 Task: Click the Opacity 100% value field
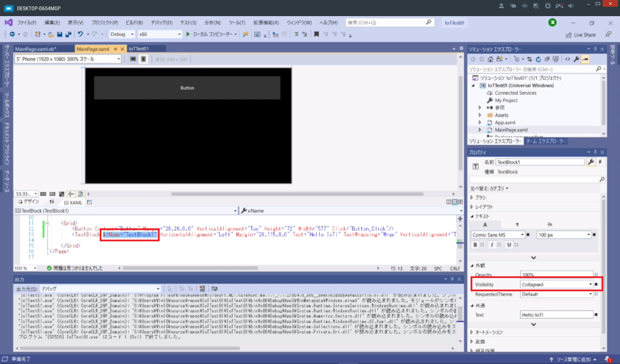point(556,275)
